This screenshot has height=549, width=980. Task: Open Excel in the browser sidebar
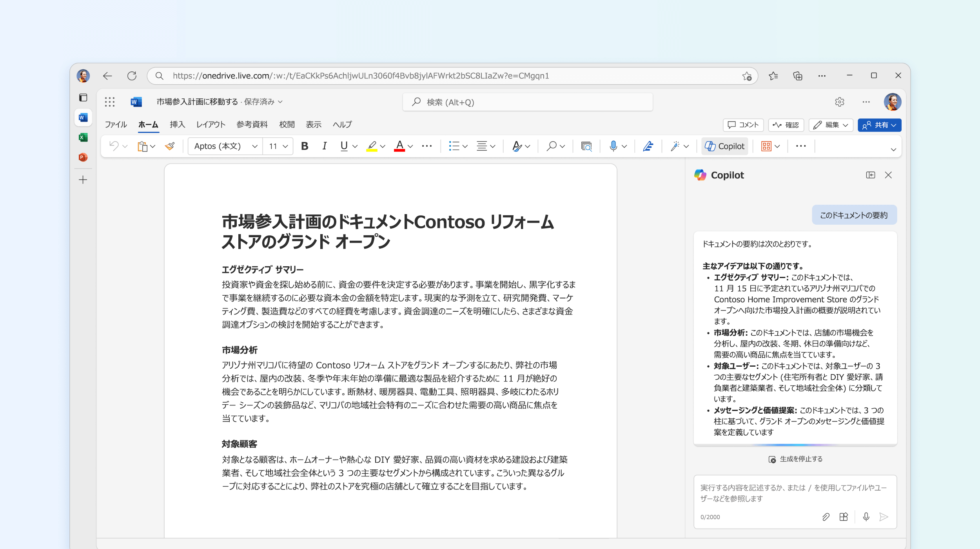[x=83, y=137]
